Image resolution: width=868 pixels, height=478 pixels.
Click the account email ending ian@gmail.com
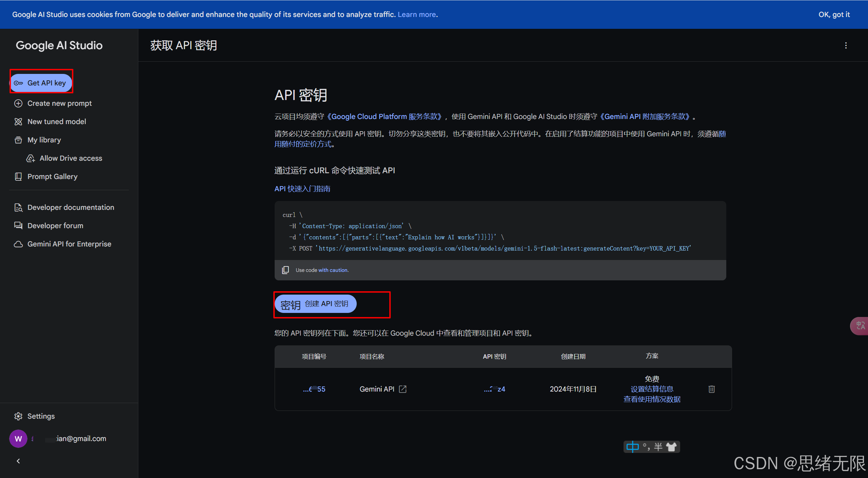click(69, 438)
